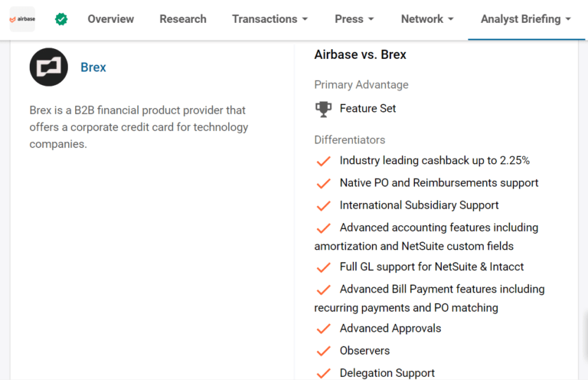The image size is (588, 380).
Task: Go to the Research tab
Action: 183,19
